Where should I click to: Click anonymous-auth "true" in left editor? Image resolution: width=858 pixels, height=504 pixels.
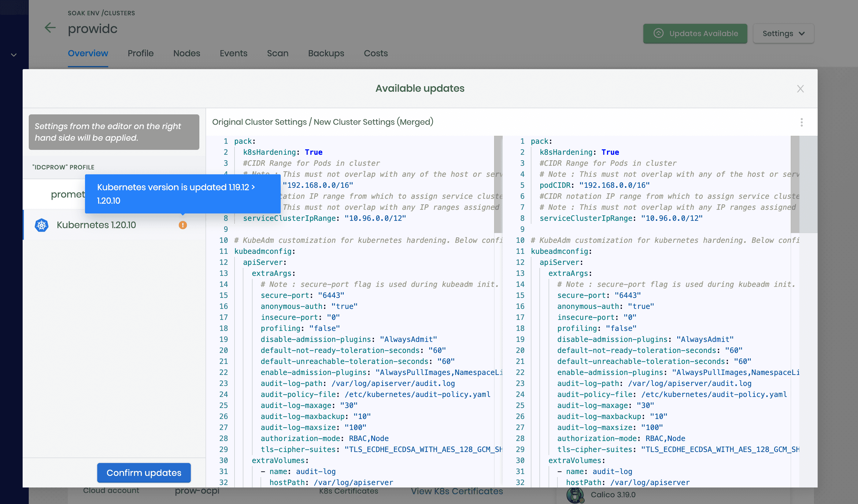(x=309, y=306)
